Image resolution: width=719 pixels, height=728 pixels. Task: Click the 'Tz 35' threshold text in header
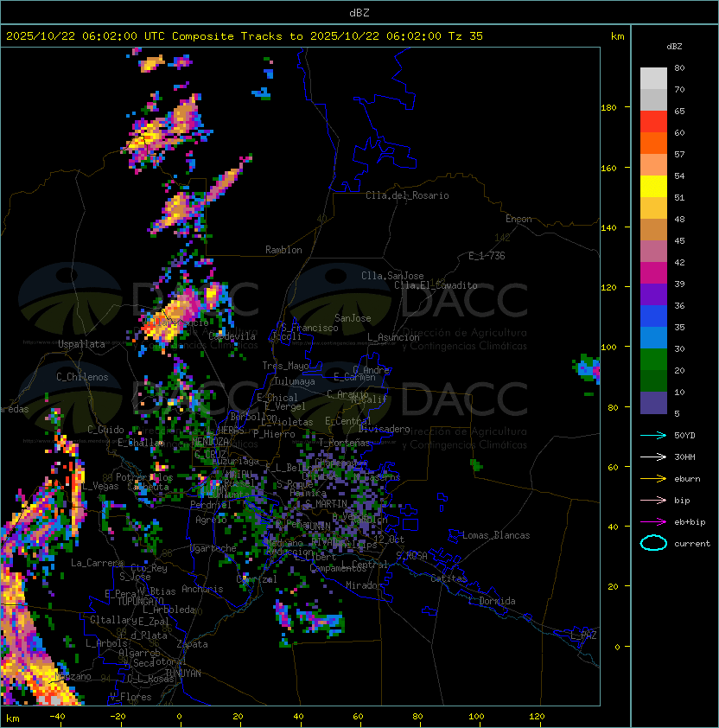466,35
